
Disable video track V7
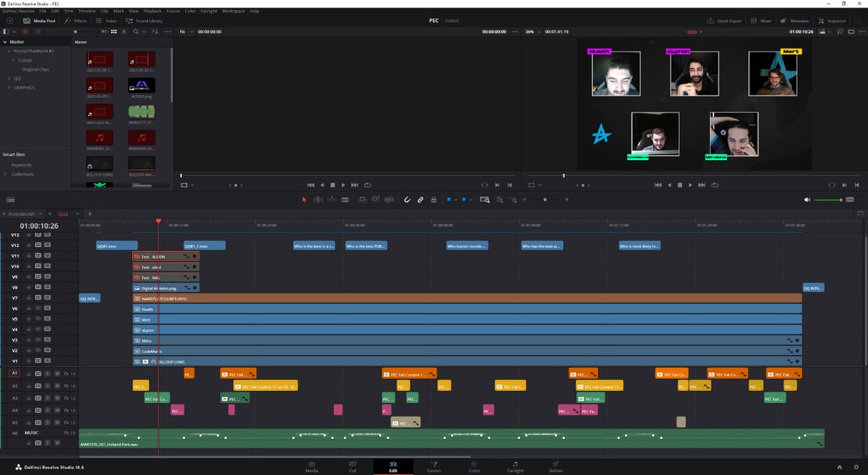coord(48,298)
